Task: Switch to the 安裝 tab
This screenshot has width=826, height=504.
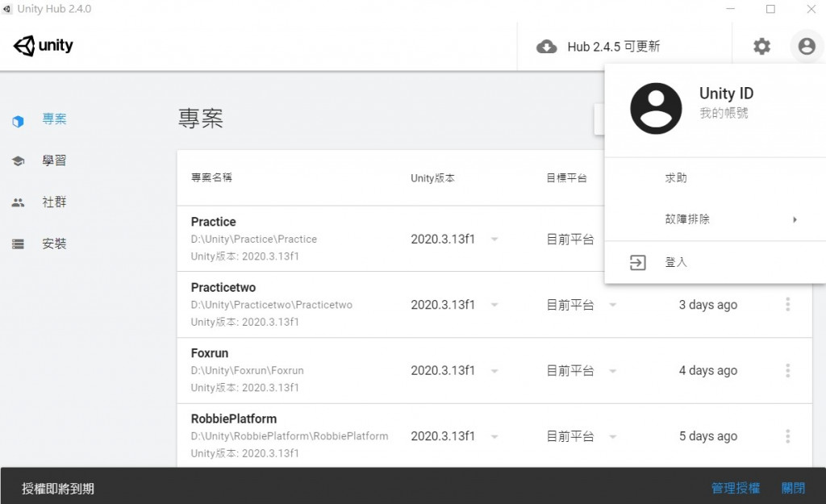Action: 54,244
